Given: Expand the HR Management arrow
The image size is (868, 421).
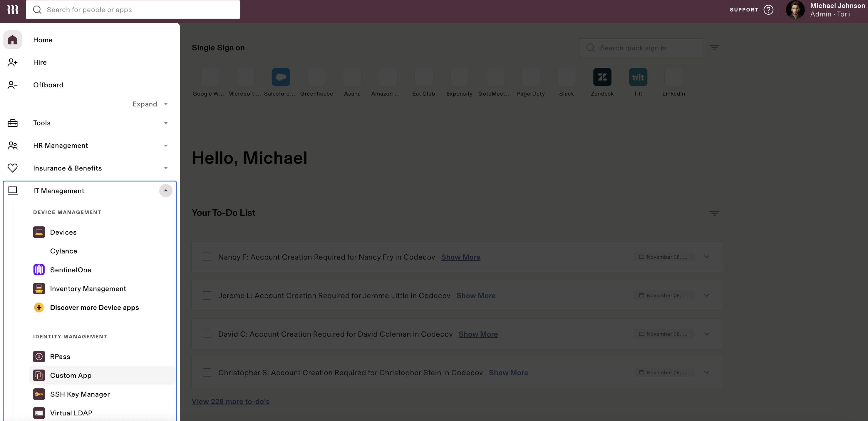Looking at the screenshot, I should (x=166, y=146).
